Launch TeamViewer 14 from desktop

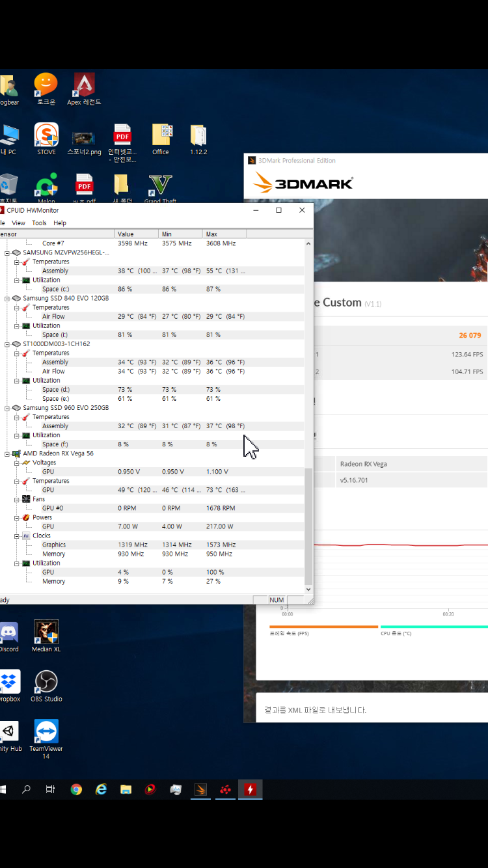[46, 739]
